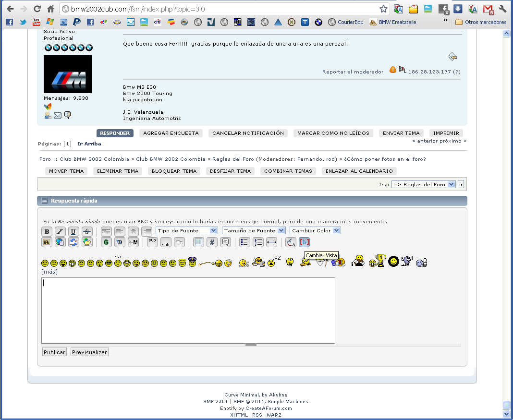Insert ordered numbered list
Viewport: 513px width, 420px height.
point(258,242)
